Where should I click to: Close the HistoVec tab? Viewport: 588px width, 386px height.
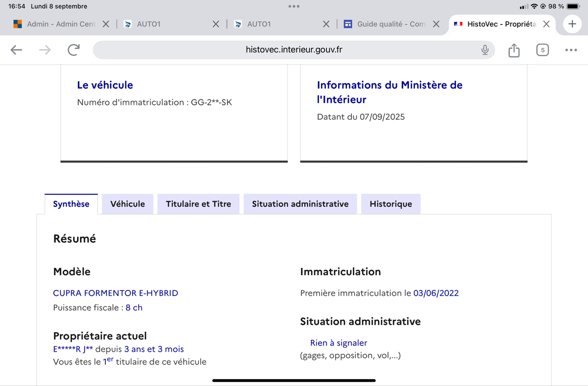(x=546, y=24)
